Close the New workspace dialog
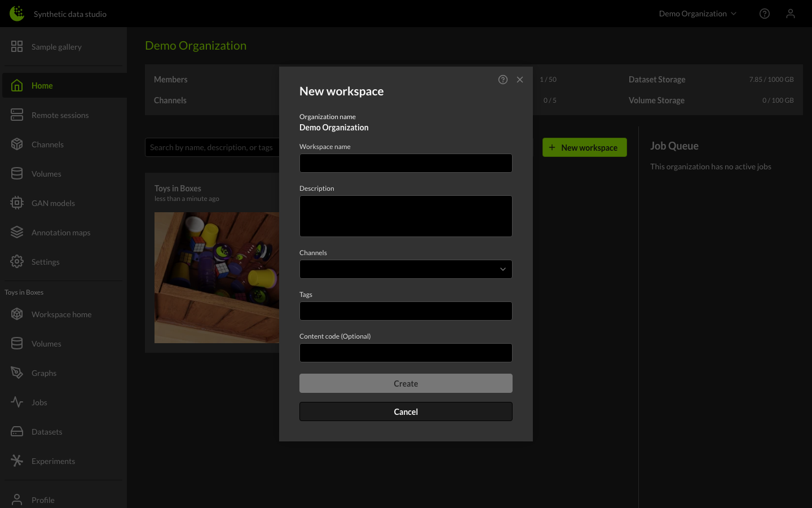812x508 pixels. point(520,80)
